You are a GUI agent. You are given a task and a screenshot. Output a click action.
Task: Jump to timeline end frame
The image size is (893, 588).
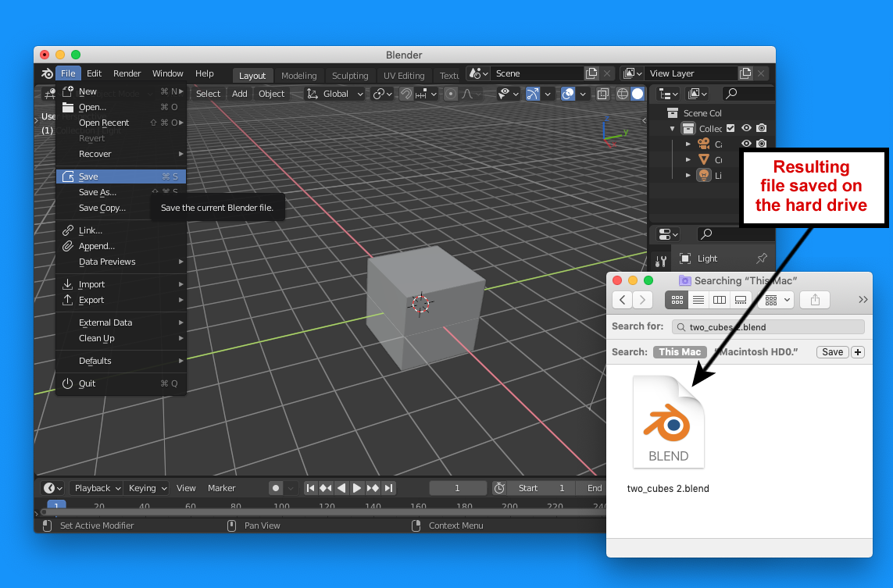[x=388, y=488]
